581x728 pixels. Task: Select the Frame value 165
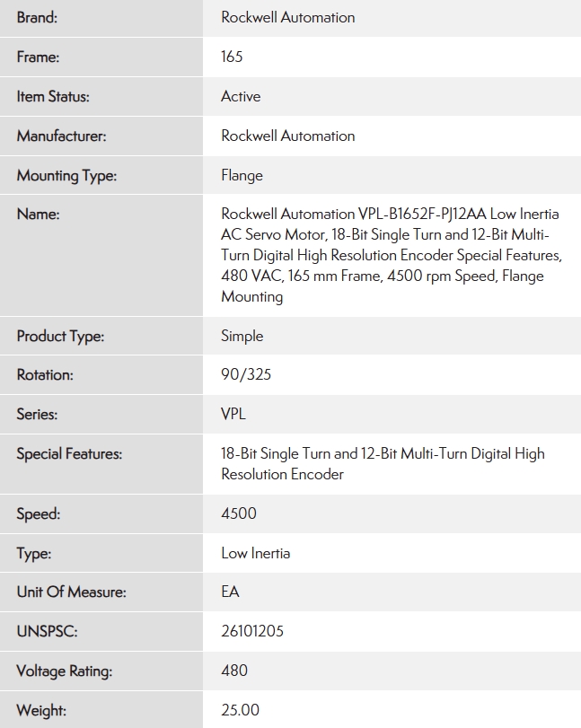click(x=232, y=57)
